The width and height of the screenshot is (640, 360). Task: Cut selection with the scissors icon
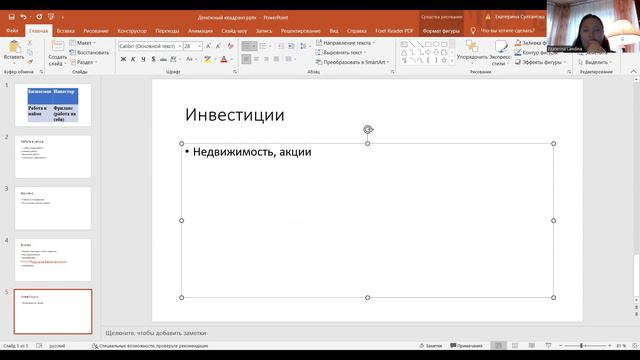click(30, 42)
